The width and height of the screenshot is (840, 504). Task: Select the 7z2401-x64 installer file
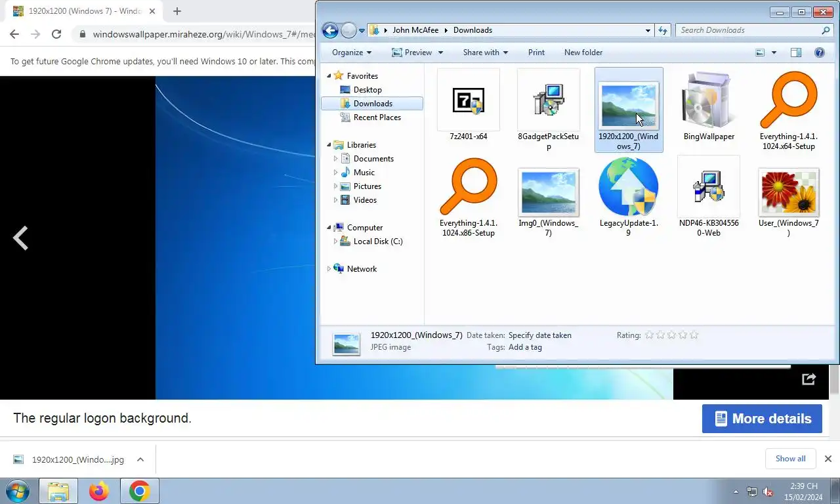(x=469, y=105)
